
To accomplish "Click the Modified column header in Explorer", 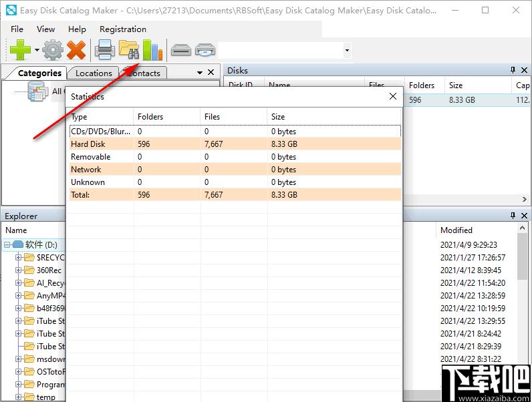I will coord(477,230).
